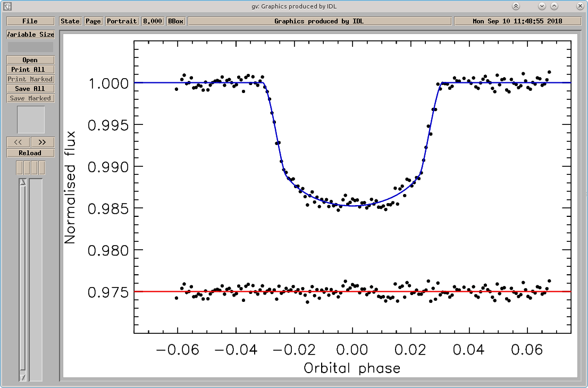Image resolution: width=588 pixels, height=388 pixels.
Task: Click the panner preview box
Action: pos(31,120)
